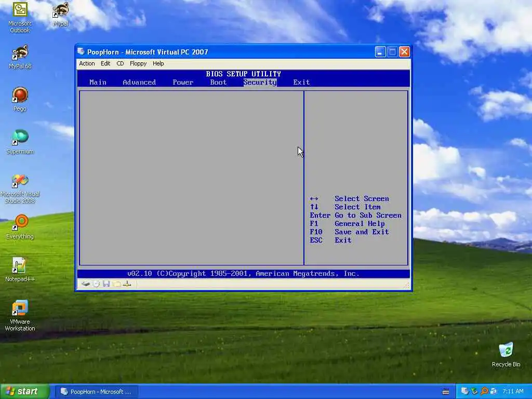Click the hard disk status icon
Screen dimensions: 532x399
point(86,284)
